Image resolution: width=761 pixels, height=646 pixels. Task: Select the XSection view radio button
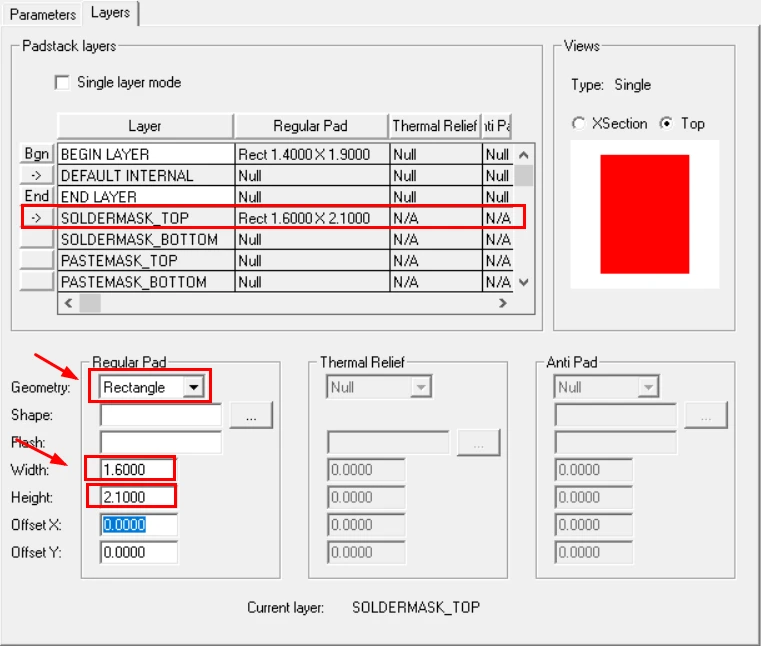pos(578,123)
